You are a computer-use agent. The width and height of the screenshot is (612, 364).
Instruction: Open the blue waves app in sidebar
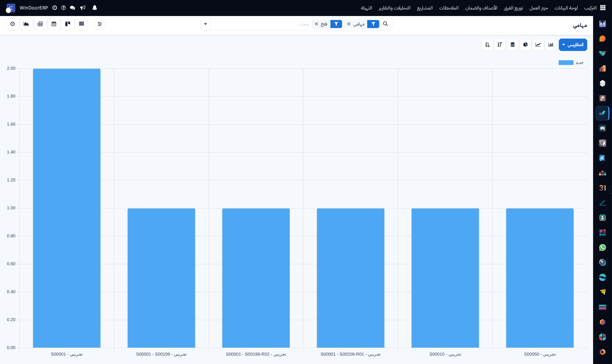(602, 277)
